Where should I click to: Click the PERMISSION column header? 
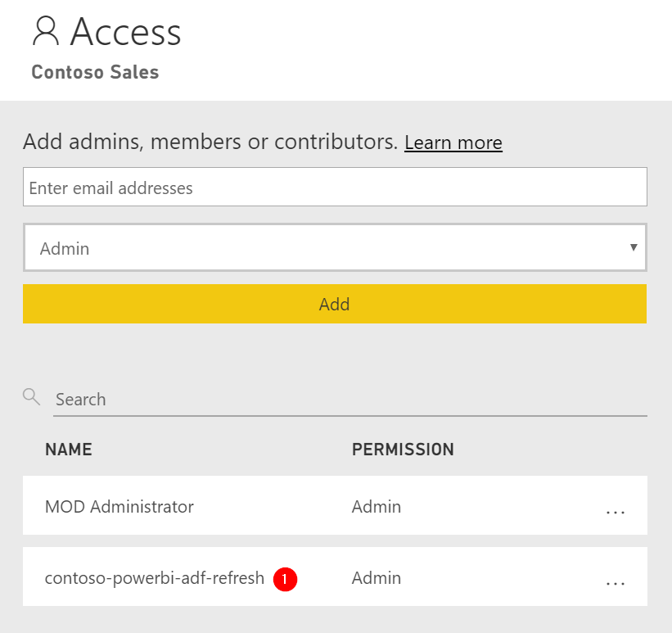click(403, 450)
